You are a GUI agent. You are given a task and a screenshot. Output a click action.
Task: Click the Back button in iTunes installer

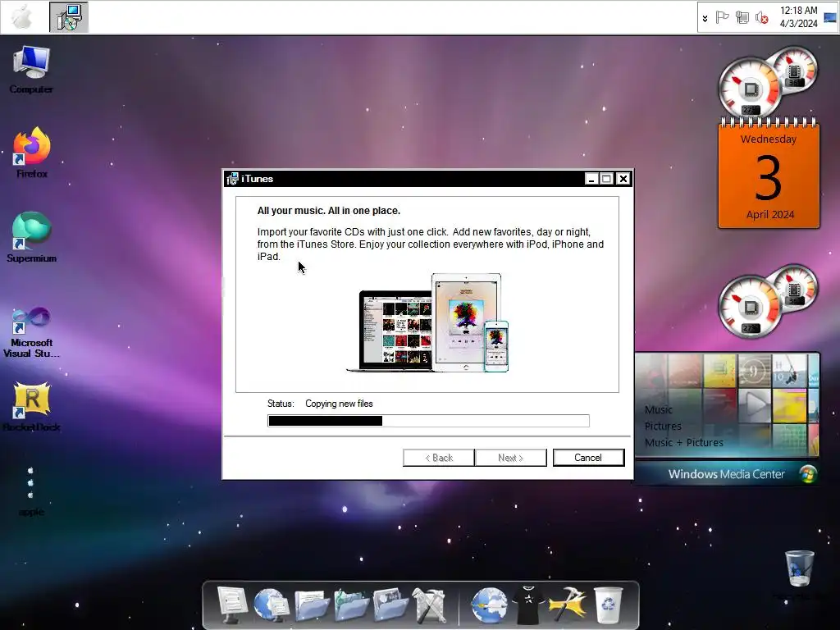coord(439,458)
